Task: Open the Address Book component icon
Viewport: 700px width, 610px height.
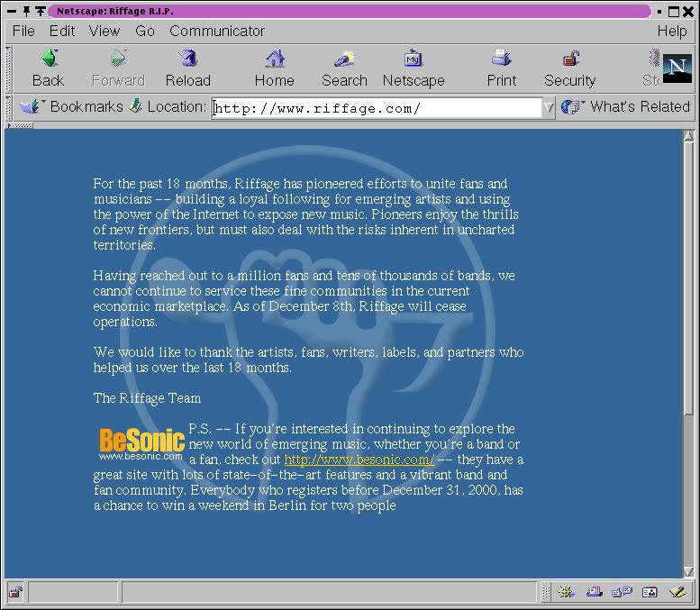Action: 650,593
